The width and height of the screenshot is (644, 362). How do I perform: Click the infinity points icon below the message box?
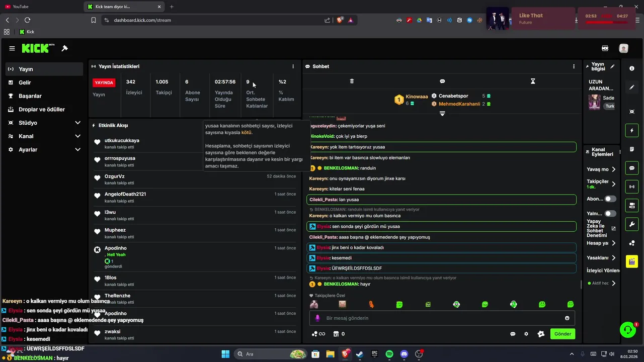318,334
